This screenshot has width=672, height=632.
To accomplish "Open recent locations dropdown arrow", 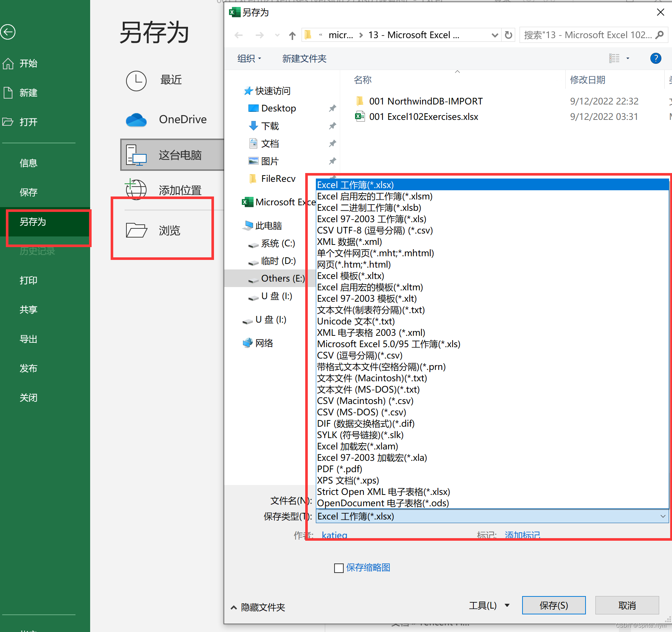I will pos(277,35).
